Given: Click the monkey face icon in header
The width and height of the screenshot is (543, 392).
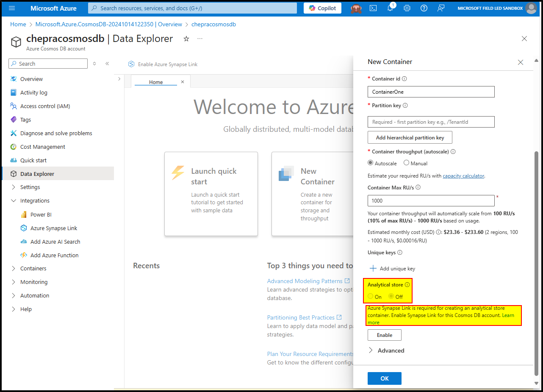Looking at the screenshot, I should tap(356, 8).
